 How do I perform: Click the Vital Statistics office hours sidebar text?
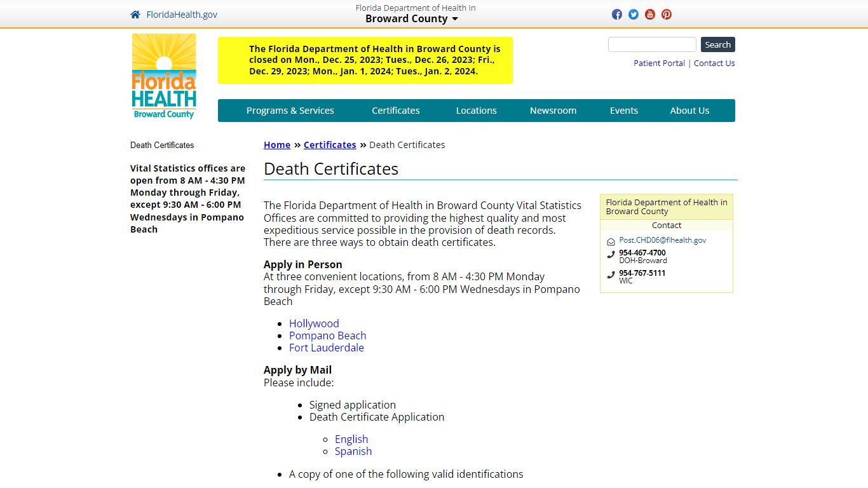click(x=187, y=199)
